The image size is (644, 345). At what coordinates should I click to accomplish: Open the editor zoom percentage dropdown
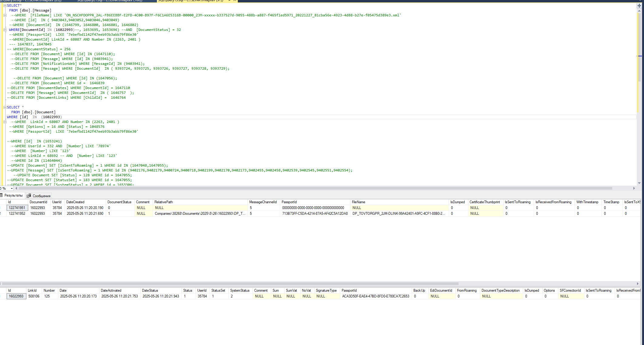pyautogui.click(x=12, y=188)
